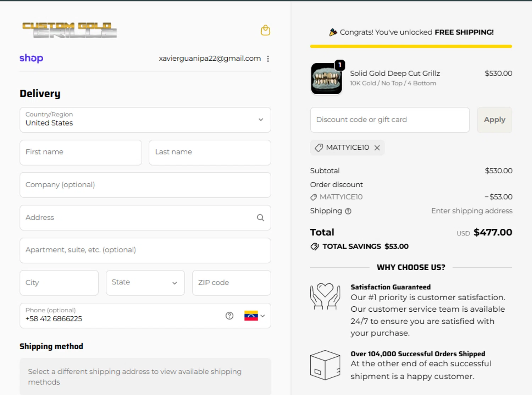Click the Over 104,000 Successful Orders Shipped heading
The height and width of the screenshot is (395, 532).
418,354
